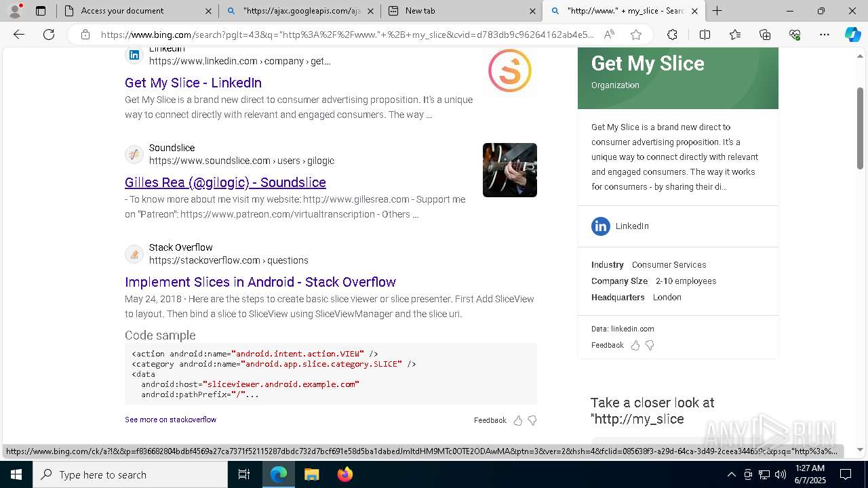The image size is (868, 488).
Task: Add this page to favorites star
Action: click(635, 35)
